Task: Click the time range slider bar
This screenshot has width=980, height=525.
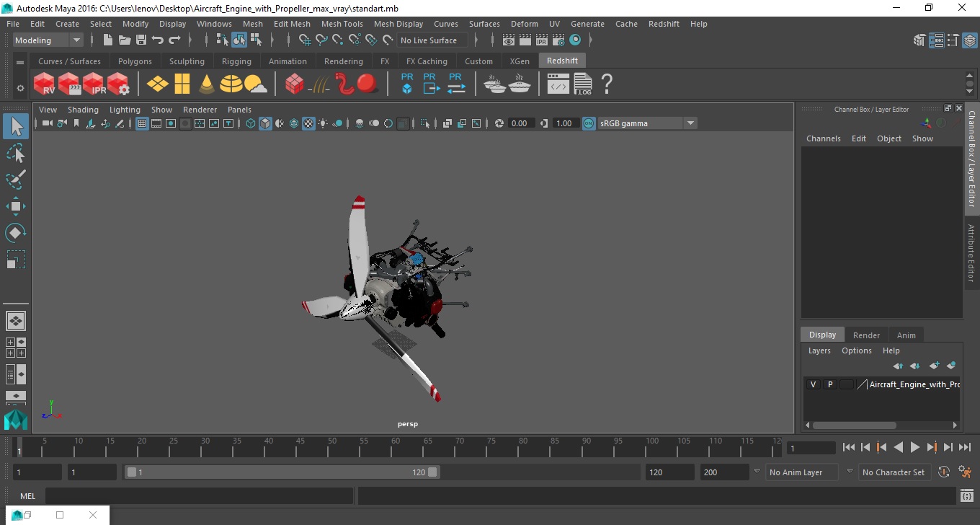Action: 281,472
